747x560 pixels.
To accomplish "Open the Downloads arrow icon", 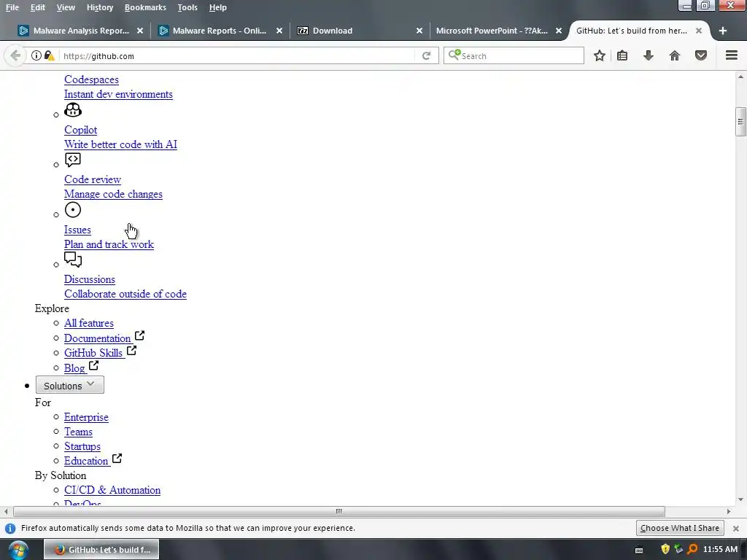I will (x=649, y=55).
